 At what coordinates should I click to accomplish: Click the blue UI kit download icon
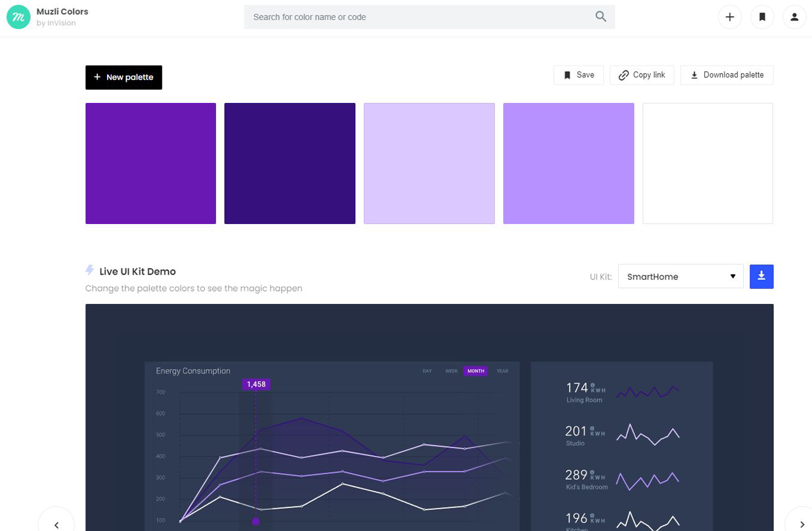(x=761, y=276)
